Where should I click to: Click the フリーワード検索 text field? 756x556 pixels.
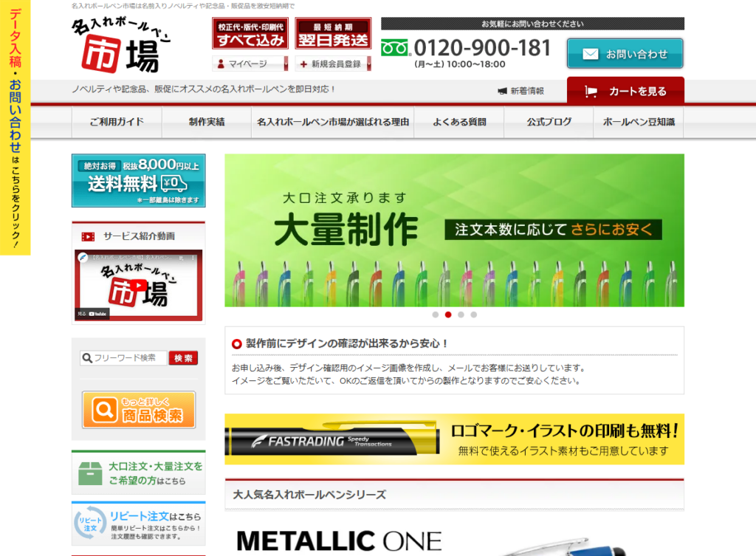[124, 358]
